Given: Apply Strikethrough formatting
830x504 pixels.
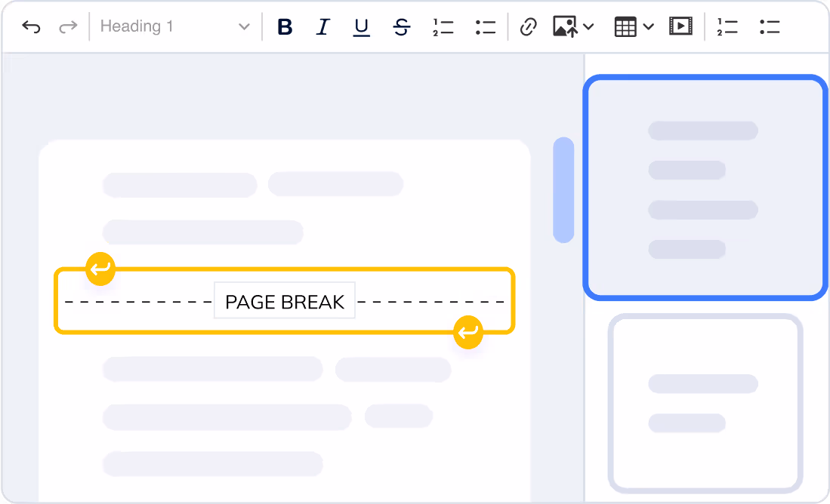Looking at the screenshot, I should coord(402,27).
